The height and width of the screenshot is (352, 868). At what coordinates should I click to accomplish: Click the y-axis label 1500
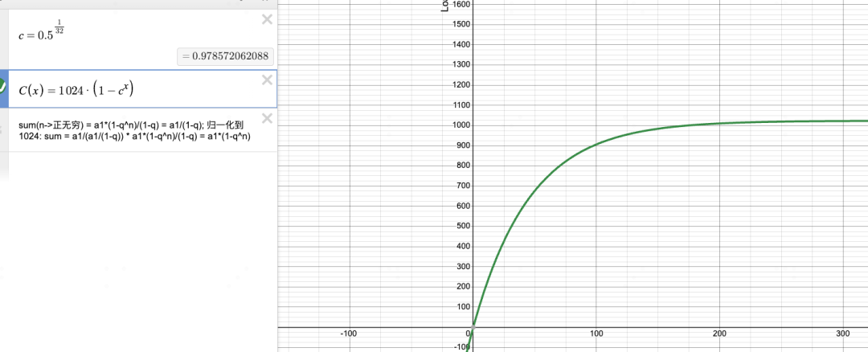point(461,24)
